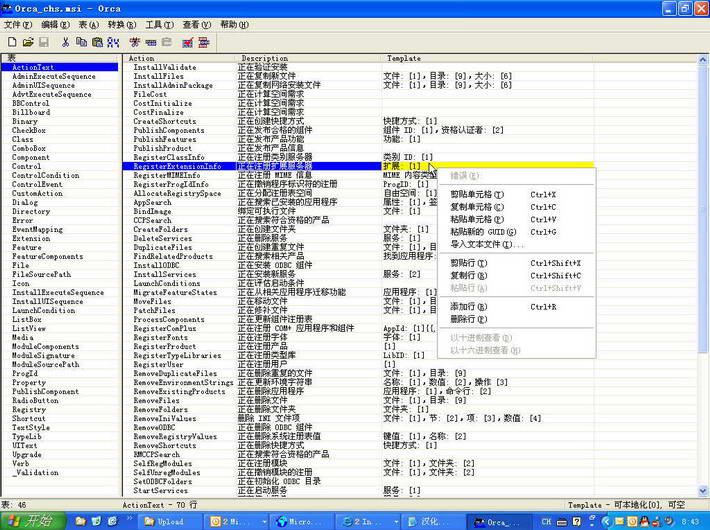Click the Show Desktop Quick Launch icon
Screen dimensions: 710x530
point(96,521)
